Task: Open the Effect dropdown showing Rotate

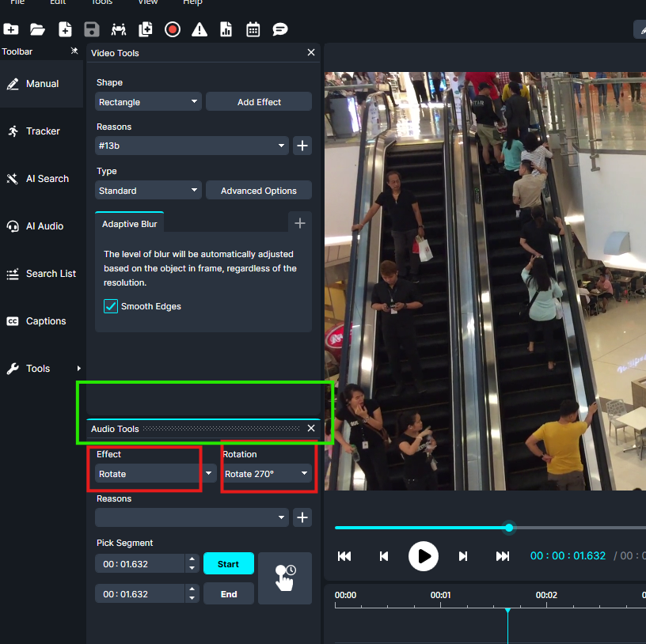Action: pos(155,474)
